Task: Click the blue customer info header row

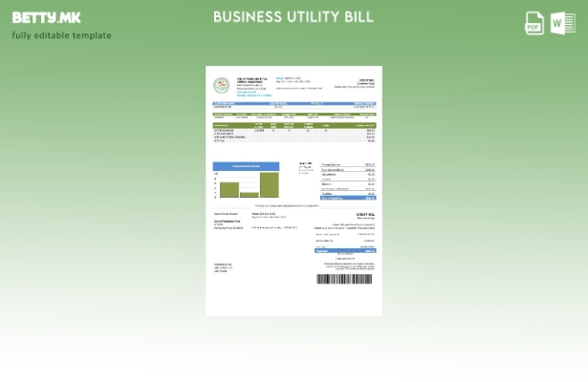Action: 294,103
